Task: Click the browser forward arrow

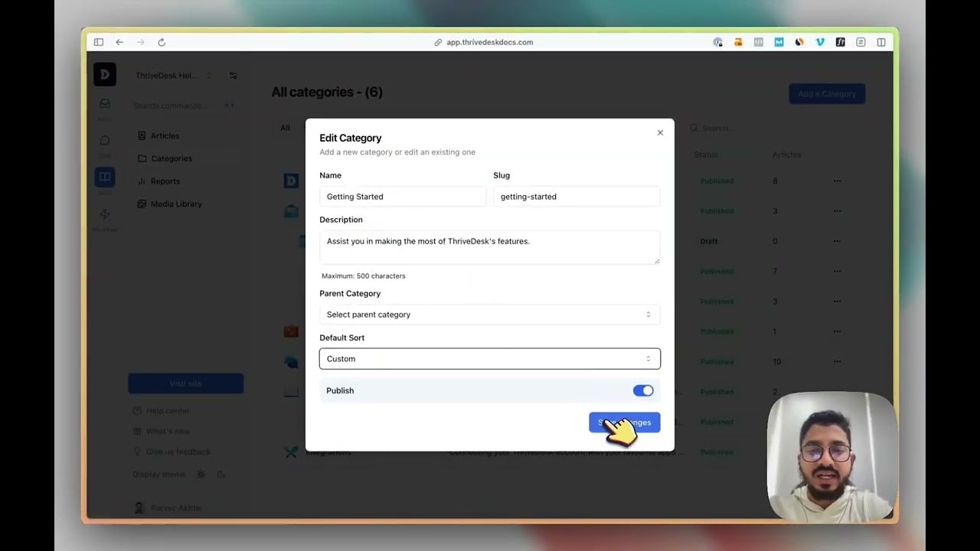Action: [x=140, y=42]
